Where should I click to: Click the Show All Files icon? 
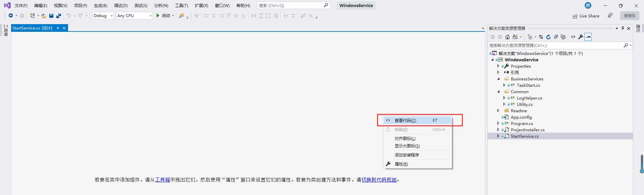(563, 37)
